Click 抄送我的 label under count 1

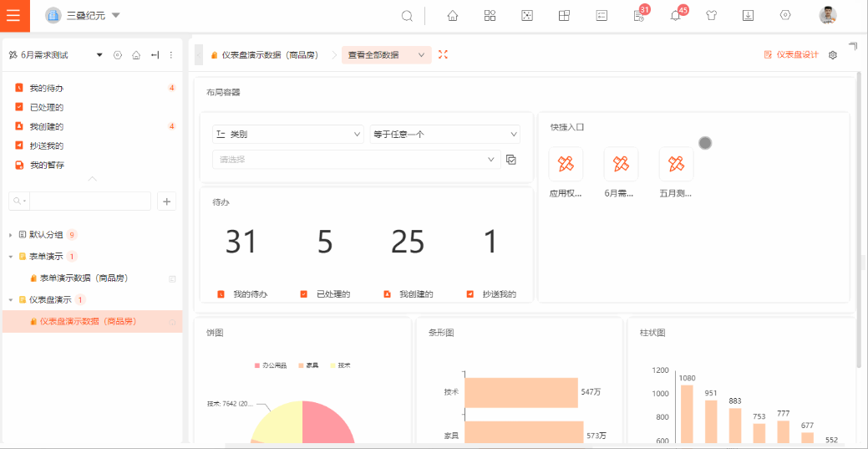pos(500,294)
